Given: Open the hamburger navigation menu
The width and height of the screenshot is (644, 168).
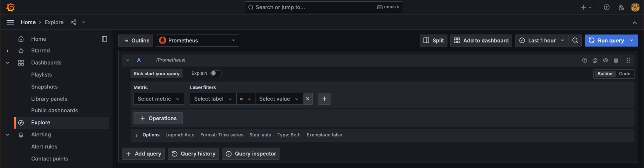Looking at the screenshot, I should pos(10,22).
